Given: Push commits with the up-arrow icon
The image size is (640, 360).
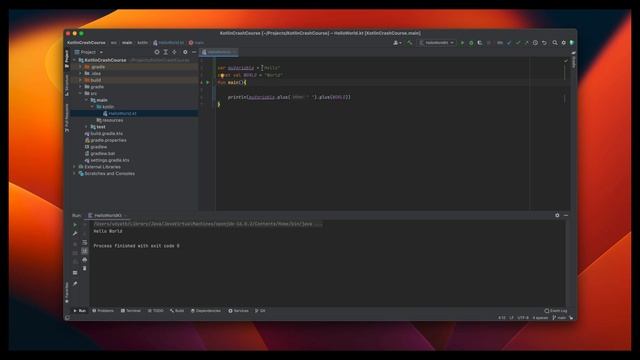Looking at the screenshot, I should click(527, 42).
